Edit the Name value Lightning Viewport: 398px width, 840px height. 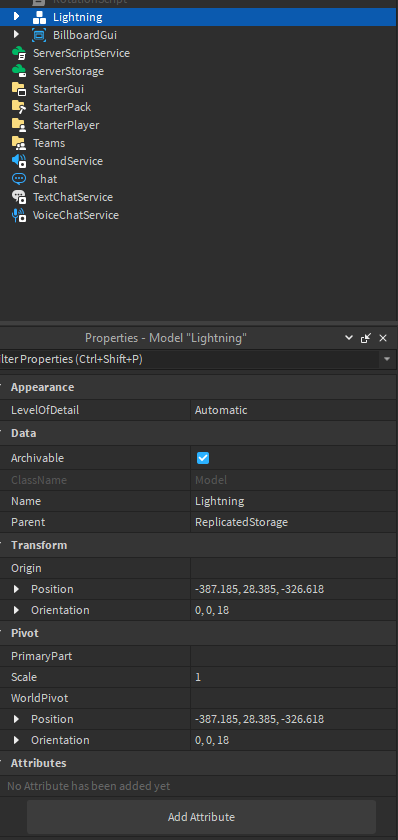point(294,501)
